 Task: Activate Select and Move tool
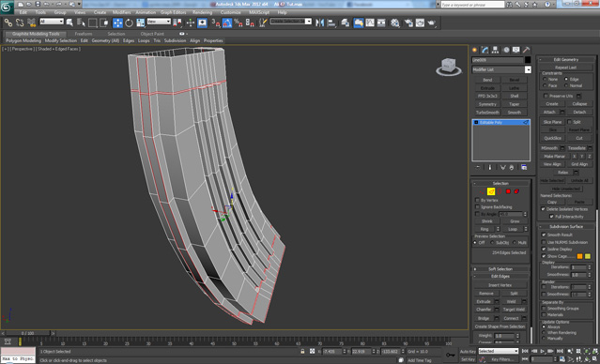pyautogui.click(x=117, y=23)
